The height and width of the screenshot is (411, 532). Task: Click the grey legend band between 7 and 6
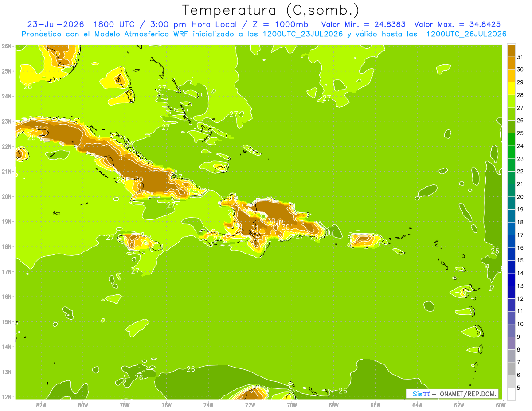[x=511, y=368]
